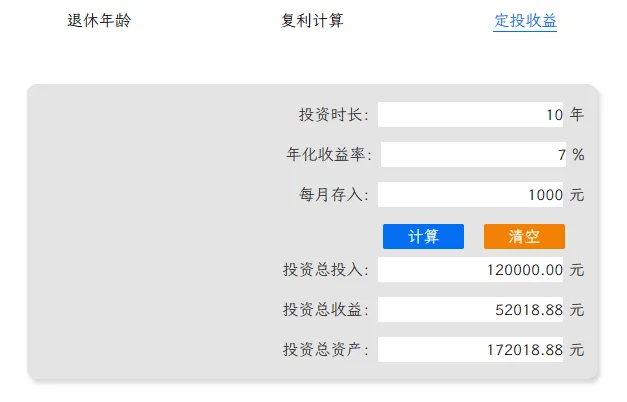Click the 投资总投入 label text
627x402 pixels.
point(326,270)
